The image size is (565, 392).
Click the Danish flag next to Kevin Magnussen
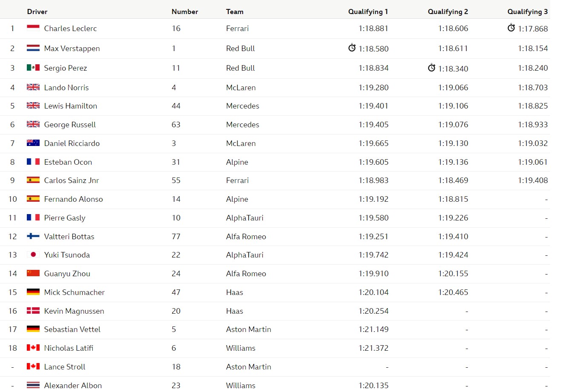click(33, 311)
